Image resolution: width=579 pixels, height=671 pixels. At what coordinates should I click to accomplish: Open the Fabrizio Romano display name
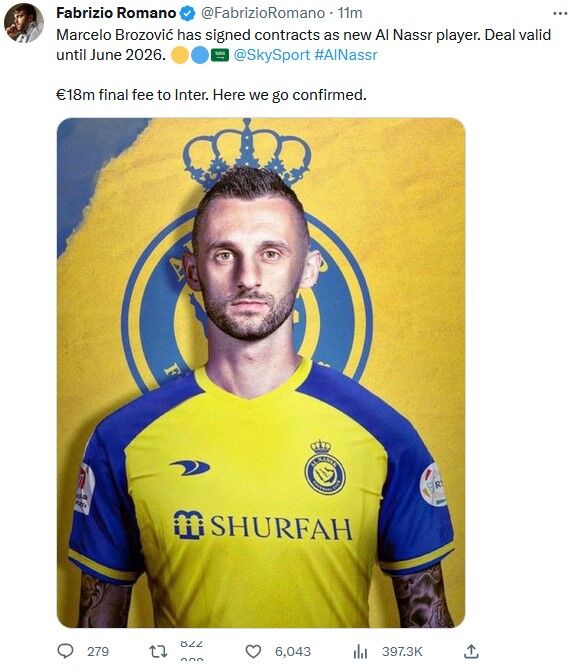click(116, 13)
